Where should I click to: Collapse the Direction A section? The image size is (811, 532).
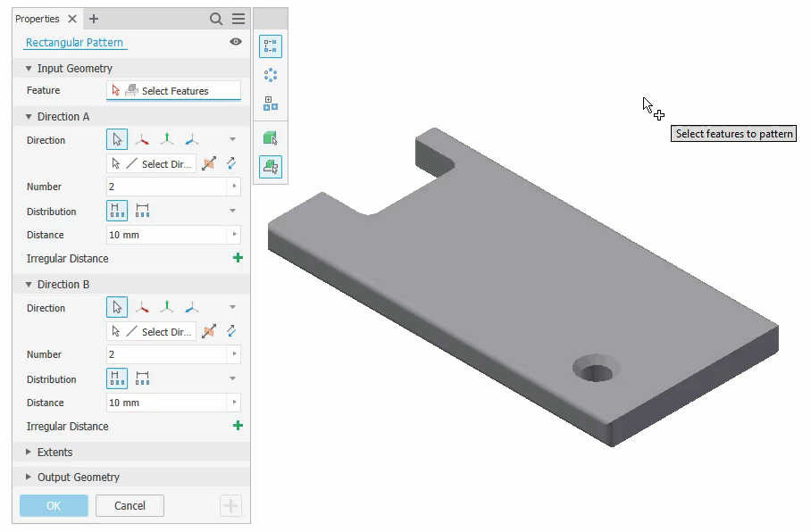point(29,117)
